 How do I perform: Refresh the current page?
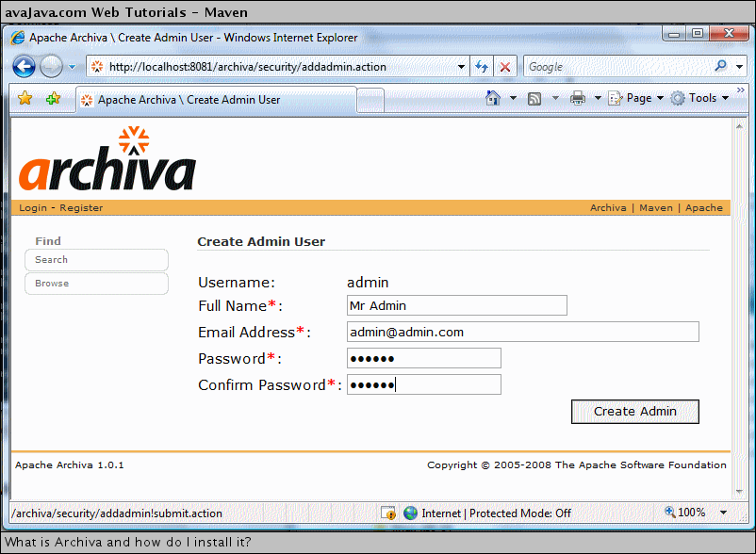(x=483, y=66)
